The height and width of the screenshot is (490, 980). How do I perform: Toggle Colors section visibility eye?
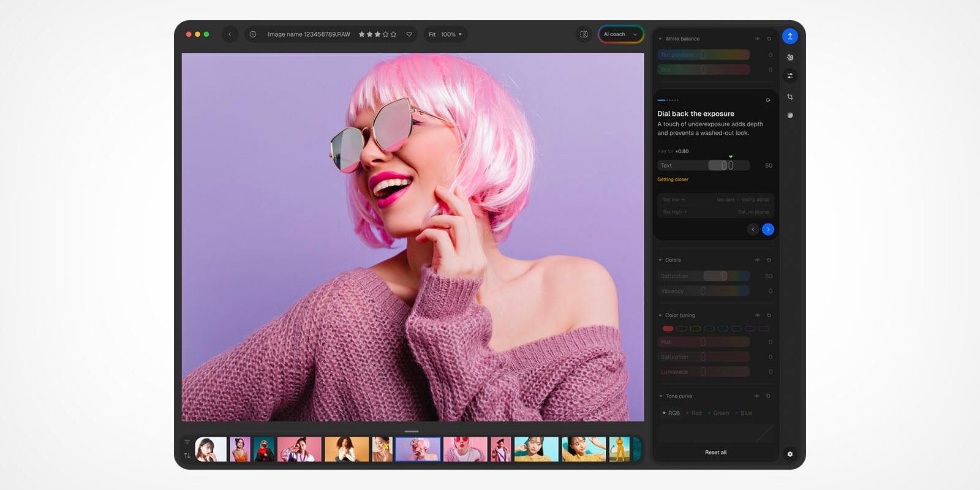tap(758, 260)
